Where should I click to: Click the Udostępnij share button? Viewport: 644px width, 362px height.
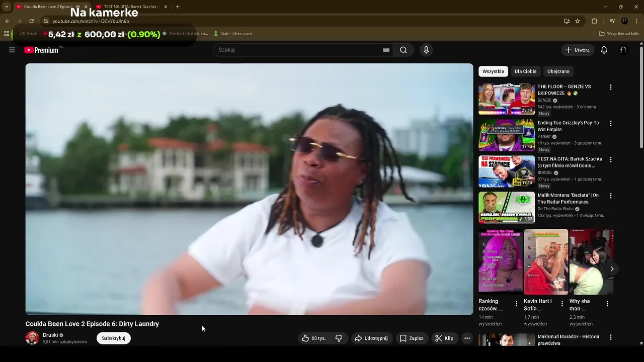(x=371, y=338)
